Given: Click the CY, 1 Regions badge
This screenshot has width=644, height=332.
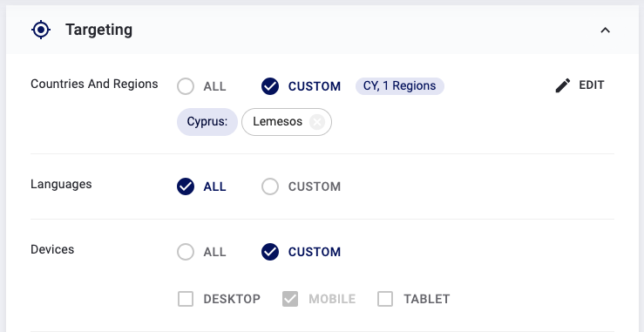Looking at the screenshot, I should point(400,86).
